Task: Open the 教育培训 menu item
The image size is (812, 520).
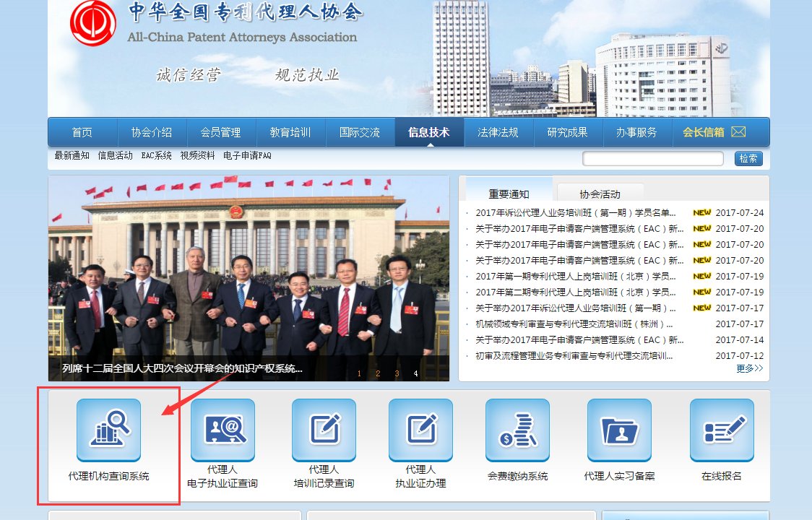Action: (290, 132)
